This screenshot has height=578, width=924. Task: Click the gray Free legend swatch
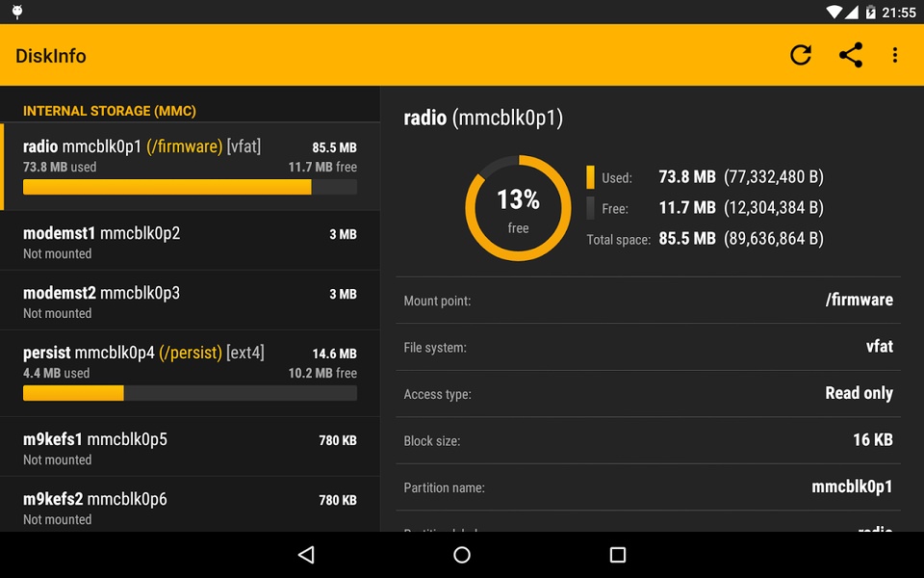pos(590,208)
